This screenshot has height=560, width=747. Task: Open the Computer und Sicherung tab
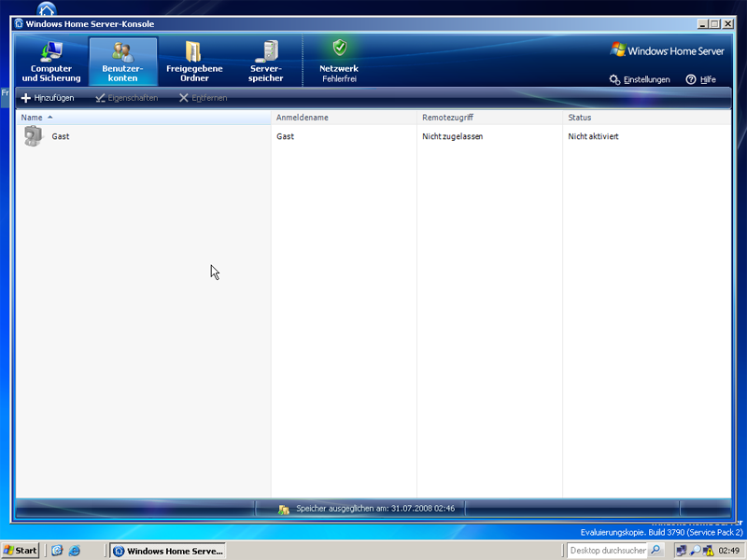pos(51,62)
